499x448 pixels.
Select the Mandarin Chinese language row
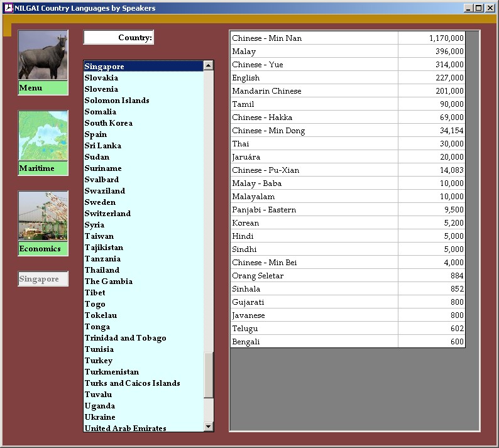[314, 91]
